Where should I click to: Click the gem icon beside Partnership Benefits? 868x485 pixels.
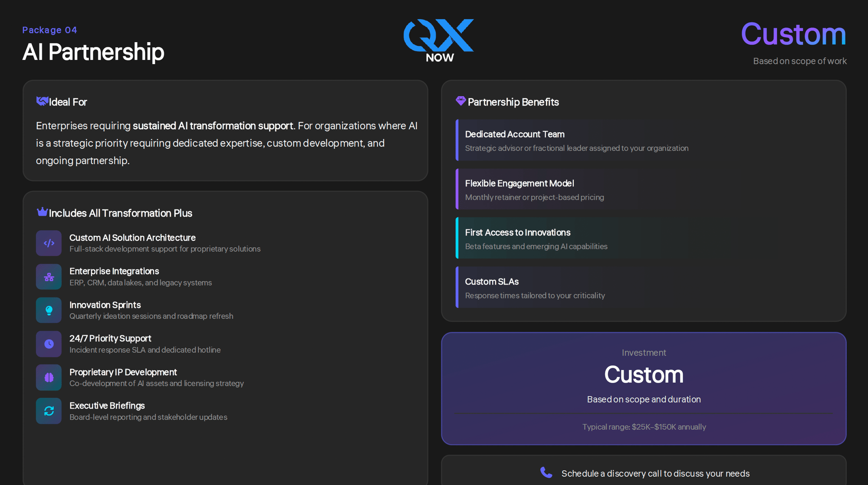pos(460,101)
